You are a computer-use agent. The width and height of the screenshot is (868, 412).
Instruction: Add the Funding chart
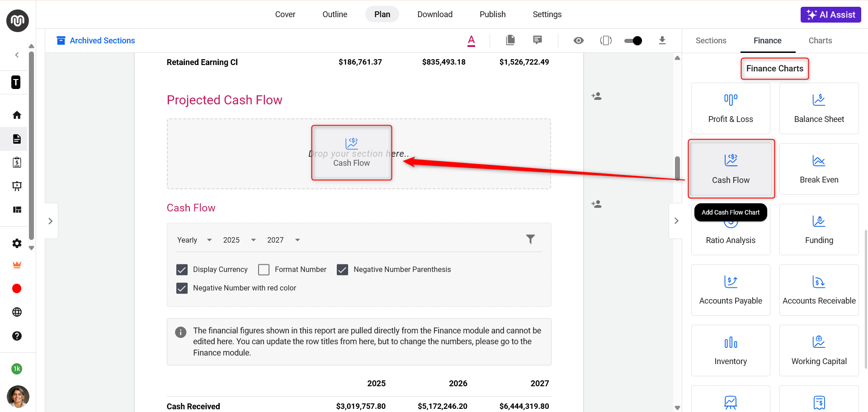[x=819, y=229]
